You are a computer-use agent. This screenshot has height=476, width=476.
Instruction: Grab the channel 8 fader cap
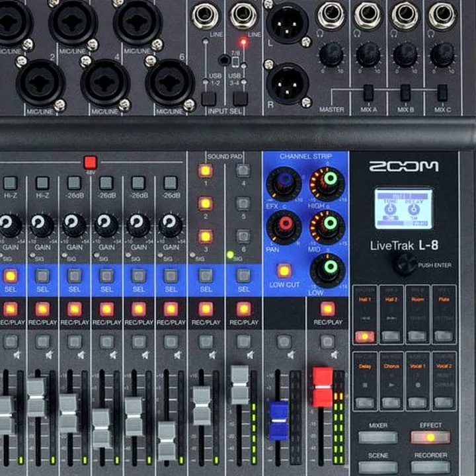(x=240, y=385)
